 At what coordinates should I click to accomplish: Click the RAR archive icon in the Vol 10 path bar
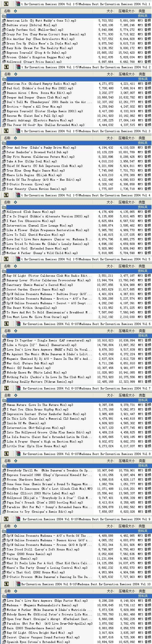(x=18, y=584)
